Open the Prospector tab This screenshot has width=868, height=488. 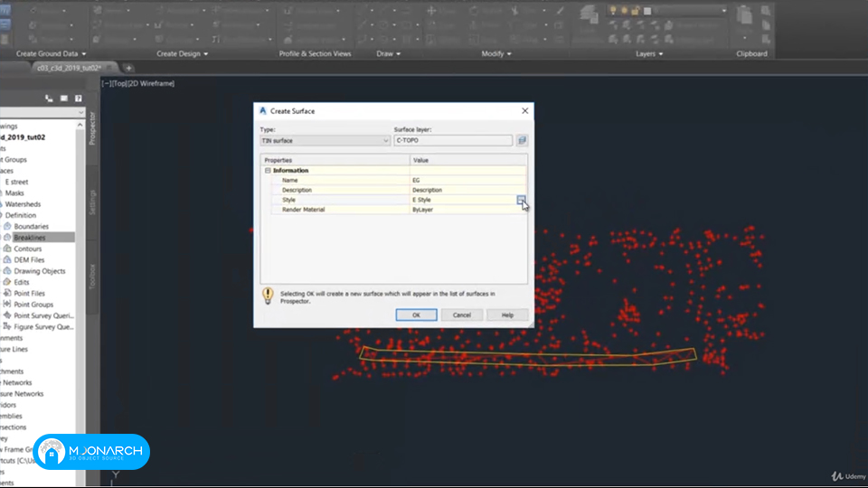coord(92,127)
